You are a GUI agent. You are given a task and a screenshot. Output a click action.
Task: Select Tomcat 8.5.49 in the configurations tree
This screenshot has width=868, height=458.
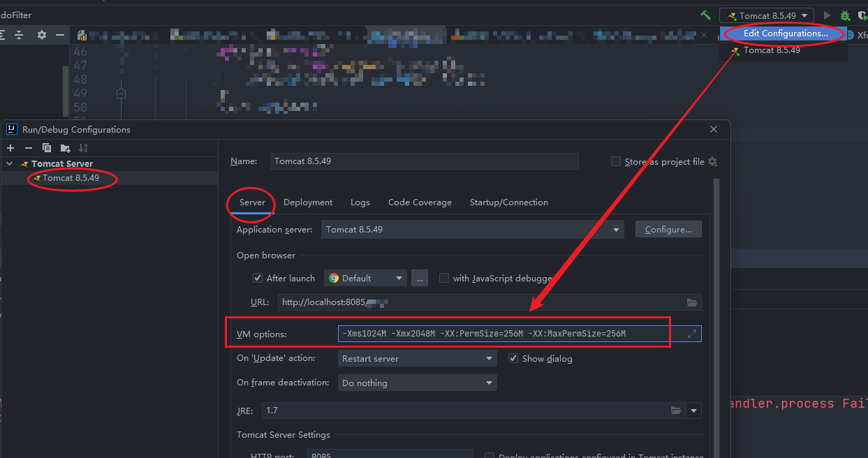(x=71, y=178)
